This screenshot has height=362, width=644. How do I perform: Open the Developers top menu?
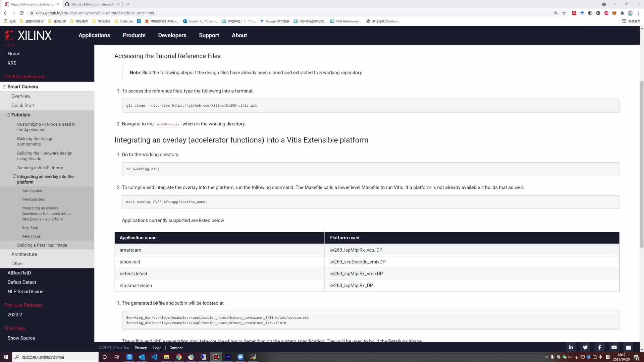point(172,35)
